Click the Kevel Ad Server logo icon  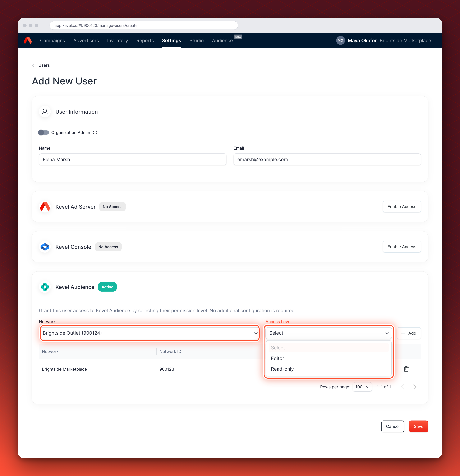click(x=45, y=207)
